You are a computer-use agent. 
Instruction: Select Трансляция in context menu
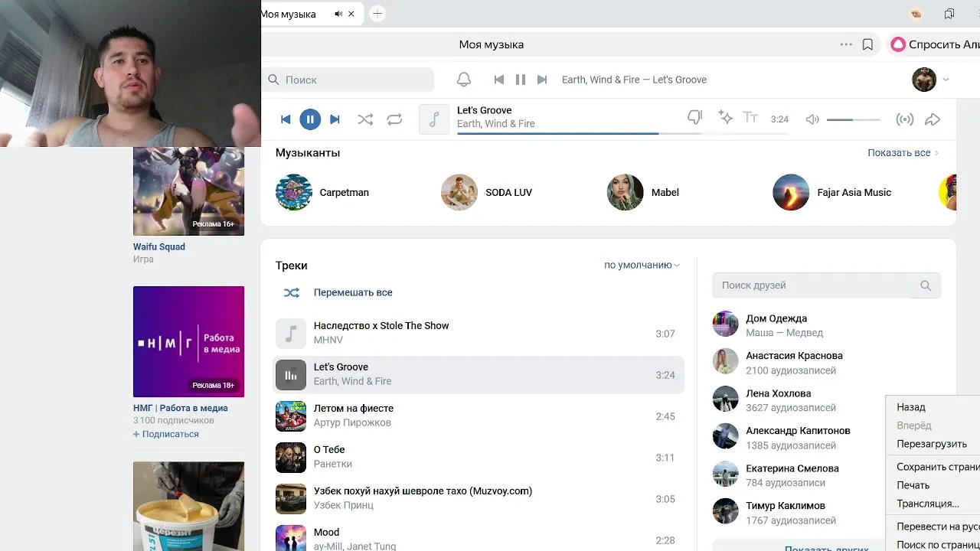coord(933,504)
